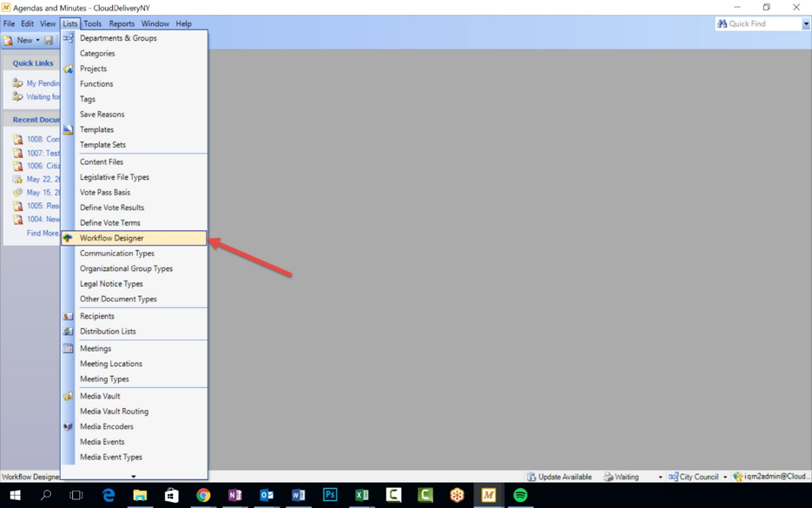The image size is (812, 508).
Task: Select Other Document Types entry
Action: (134, 300)
